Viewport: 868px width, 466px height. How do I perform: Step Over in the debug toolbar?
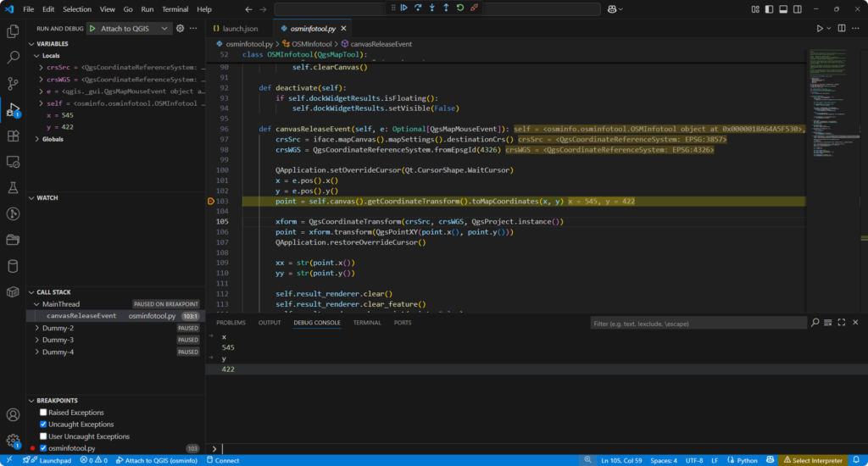[418, 8]
